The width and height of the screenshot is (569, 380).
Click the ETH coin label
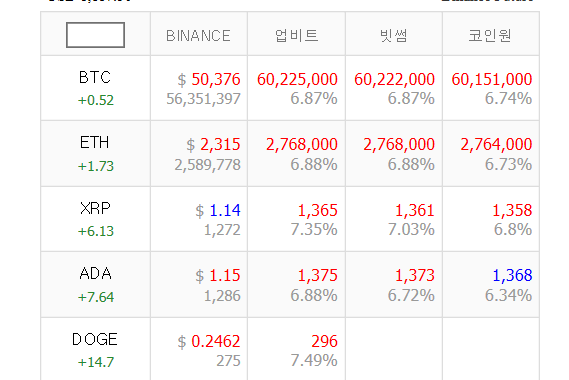(95, 142)
